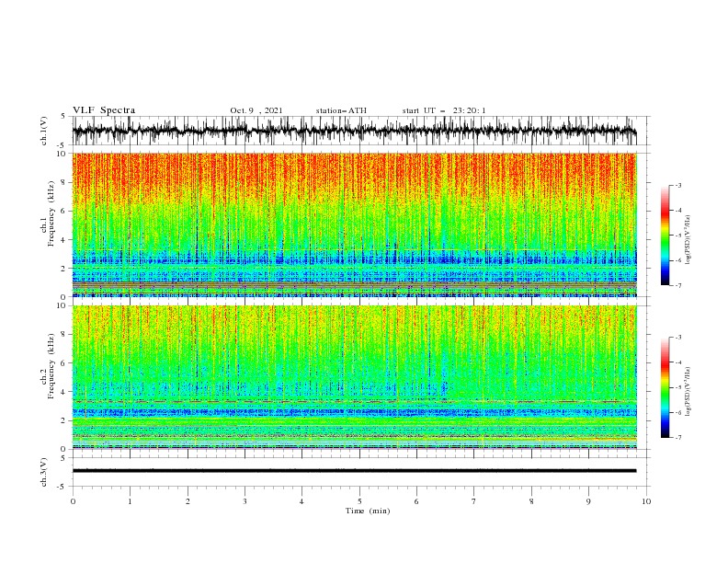
Task: Click the '-7' label on ch.2 color bar
Action: pyautogui.click(x=677, y=438)
